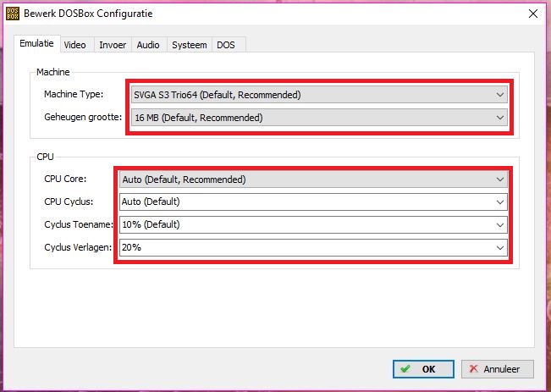The width and height of the screenshot is (551, 392).
Task: Click the Geheugen grootte label
Action: coord(83,117)
